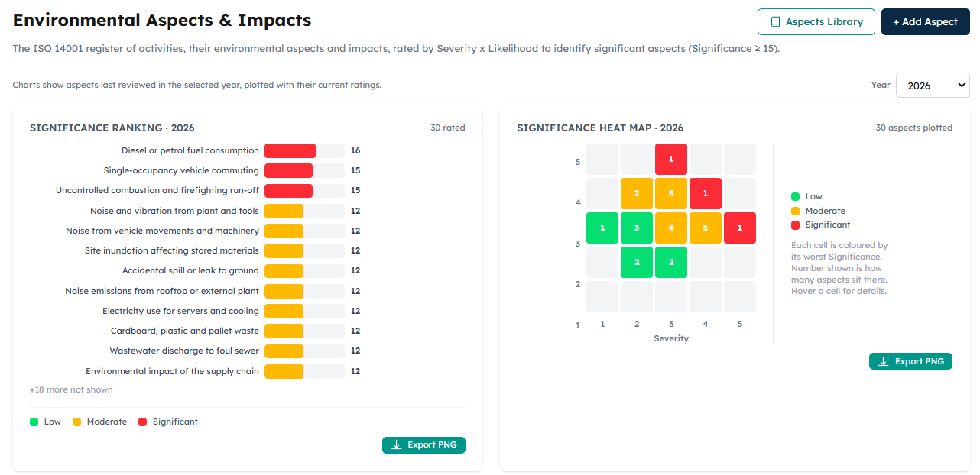Image resolution: width=980 pixels, height=475 pixels.
Task: Open the Aspects Library
Action: tap(816, 22)
